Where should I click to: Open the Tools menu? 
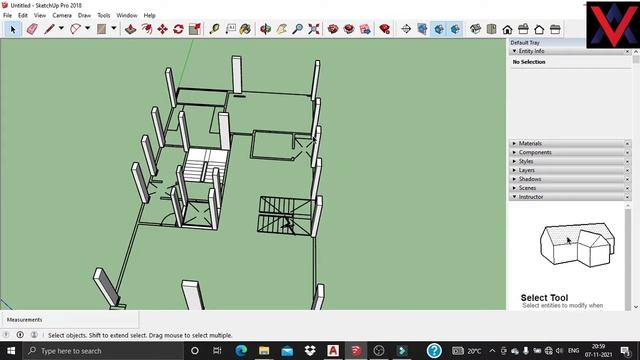(x=104, y=15)
